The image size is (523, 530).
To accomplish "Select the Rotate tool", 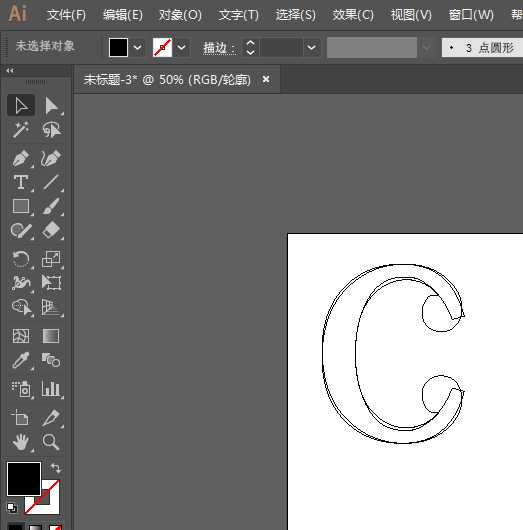I will 21,259.
